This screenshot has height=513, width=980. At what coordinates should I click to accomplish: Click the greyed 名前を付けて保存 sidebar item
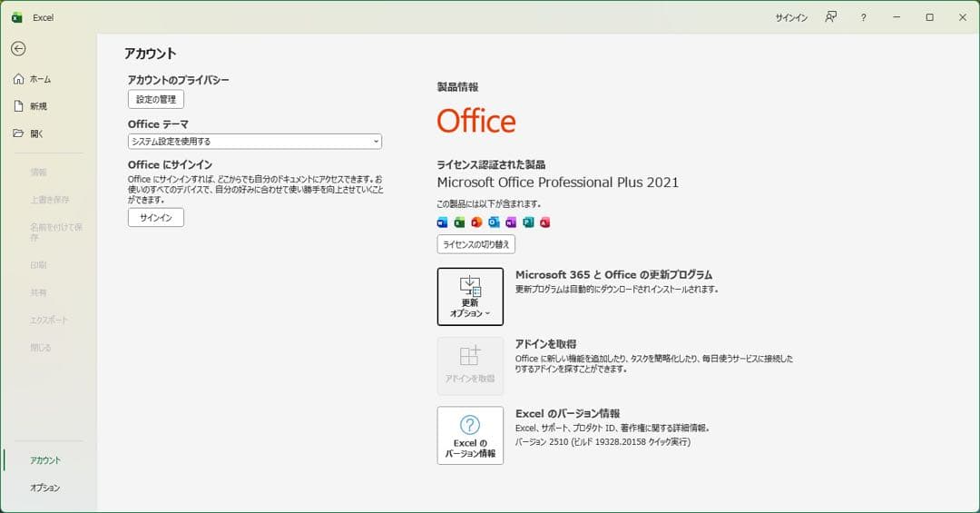55,232
